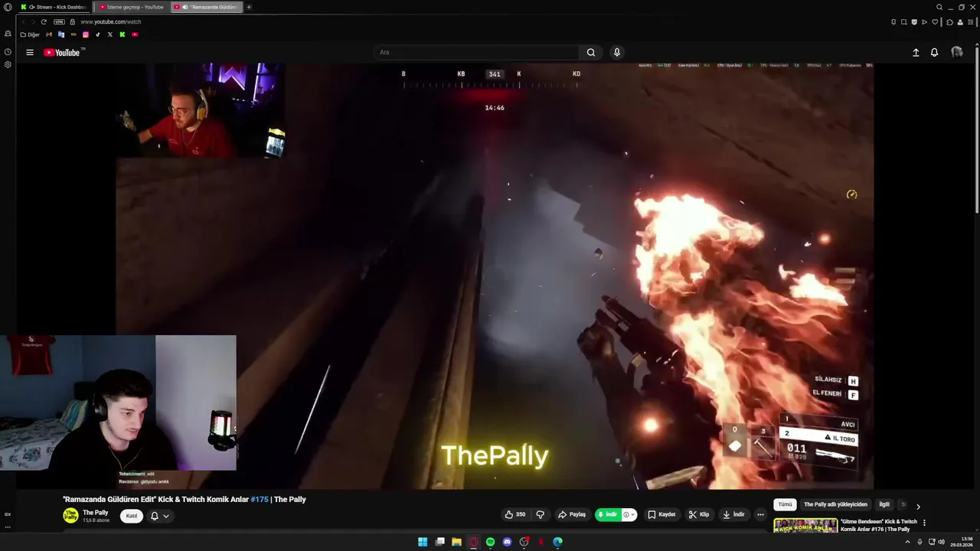980x551 pixels.
Task: Open the account avatar menu
Action: coord(957,52)
